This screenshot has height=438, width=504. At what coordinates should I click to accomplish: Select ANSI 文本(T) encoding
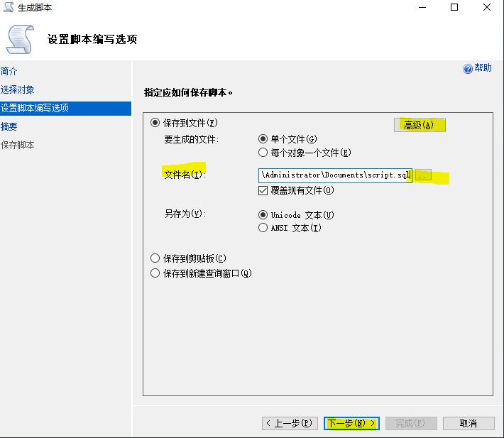coord(263,228)
